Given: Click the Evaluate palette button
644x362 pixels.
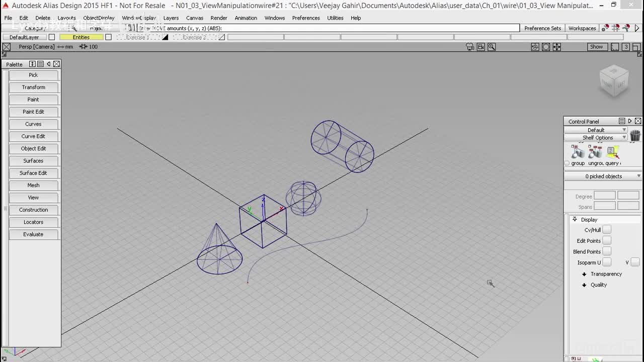Looking at the screenshot, I should [x=33, y=234].
